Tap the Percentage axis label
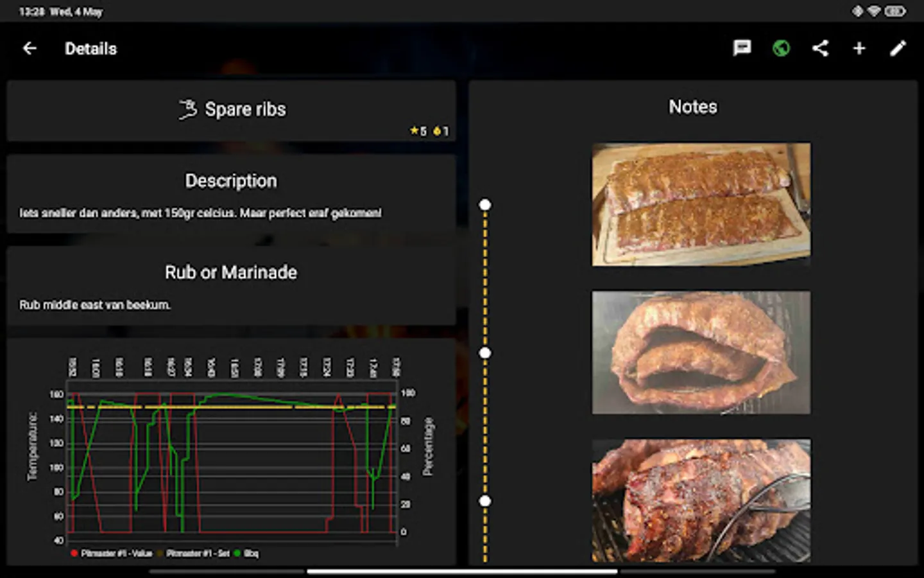 pyautogui.click(x=428, y=446)
